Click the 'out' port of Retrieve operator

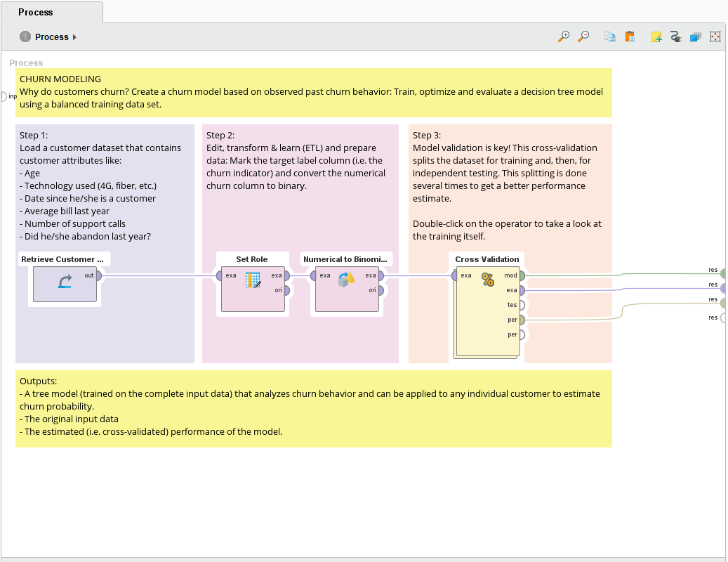pyautogui.click(x=99, y=276)
